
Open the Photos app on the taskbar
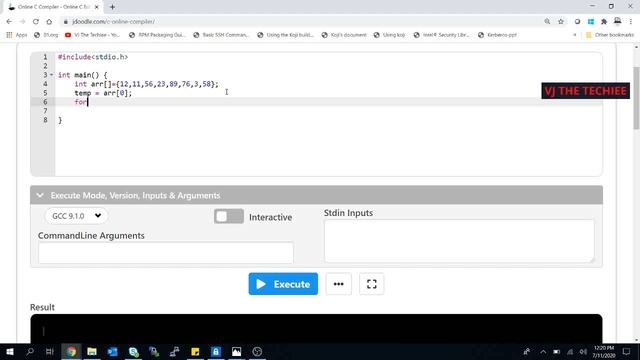pyautogui.click(x=236, y=351)
